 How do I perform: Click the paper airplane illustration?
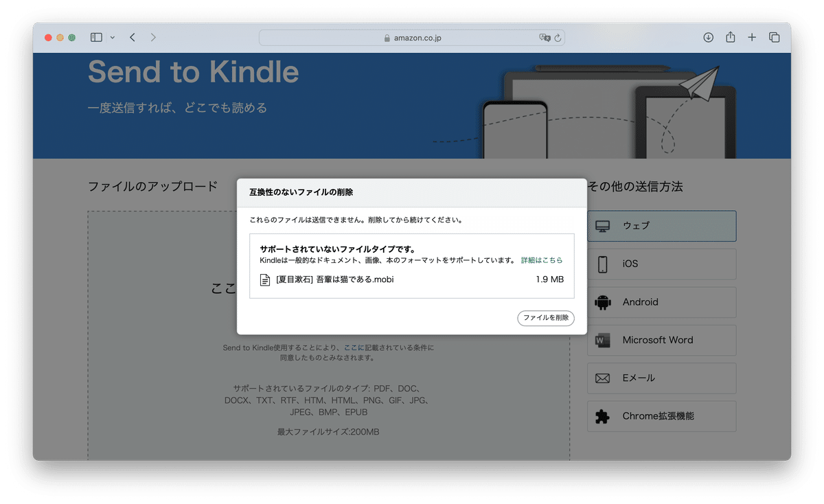tap(699, 84)
